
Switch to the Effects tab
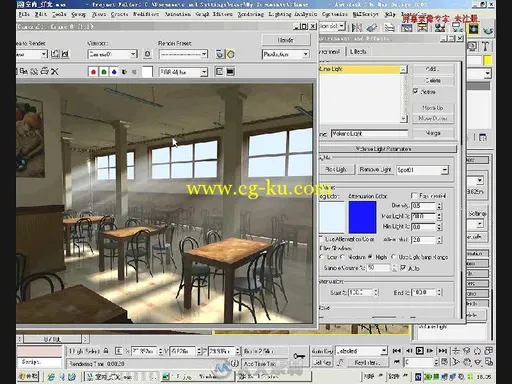click(x=358, y=52)
